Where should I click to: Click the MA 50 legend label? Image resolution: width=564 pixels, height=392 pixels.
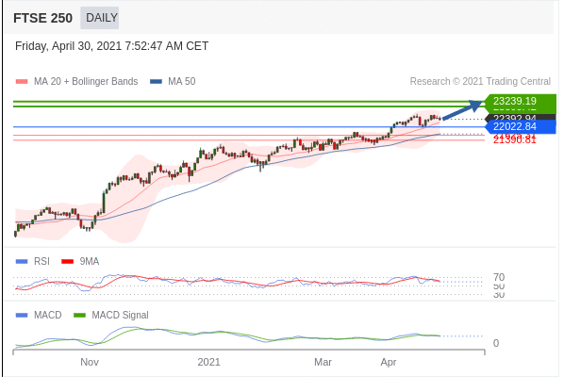(x=182, y=82)
